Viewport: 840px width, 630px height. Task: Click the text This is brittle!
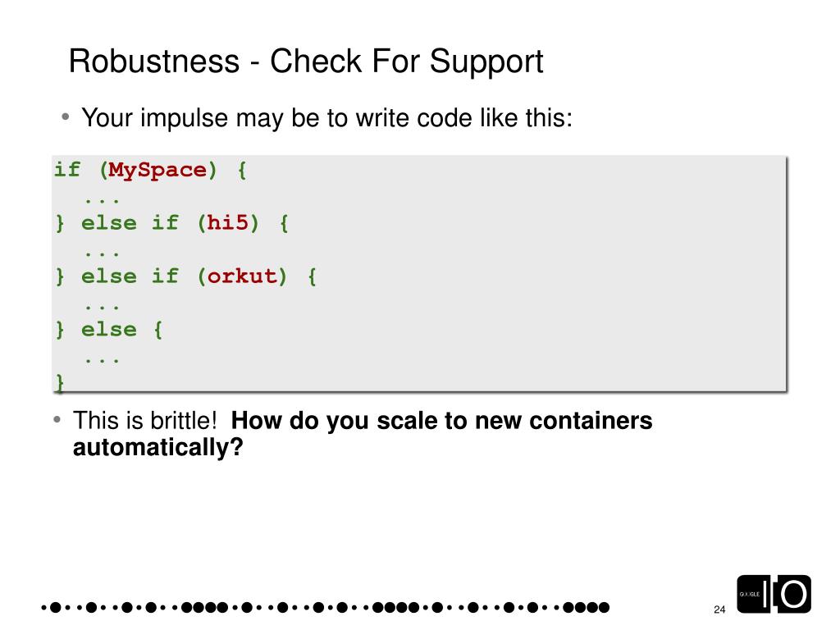click(x=144, y=421)
